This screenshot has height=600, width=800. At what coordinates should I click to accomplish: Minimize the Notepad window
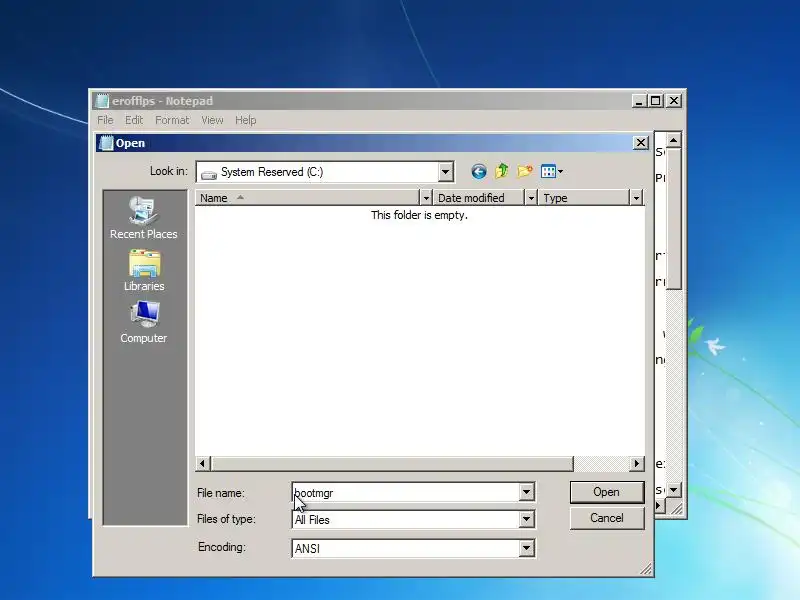tap(639, 101)
